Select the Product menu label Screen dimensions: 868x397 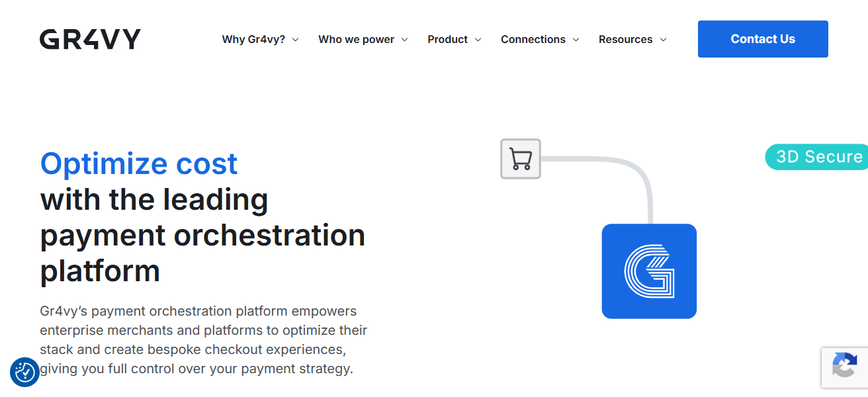(x=447, y=40)
